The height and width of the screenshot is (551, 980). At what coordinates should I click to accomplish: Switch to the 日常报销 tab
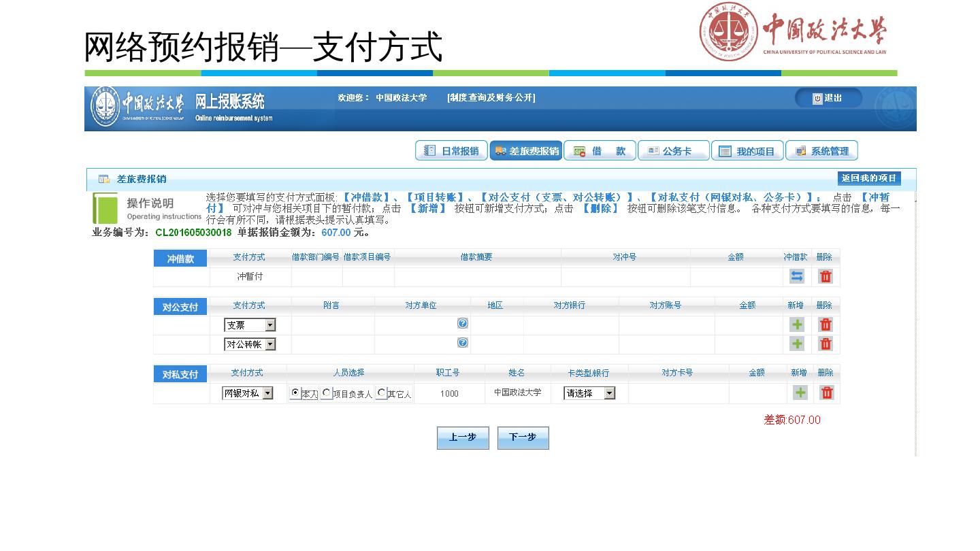pos(452,151)
